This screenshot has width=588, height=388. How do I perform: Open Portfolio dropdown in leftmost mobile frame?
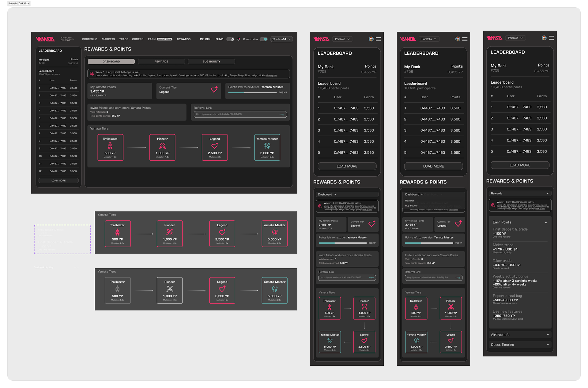pyautogui.click(x=342, y=39)
